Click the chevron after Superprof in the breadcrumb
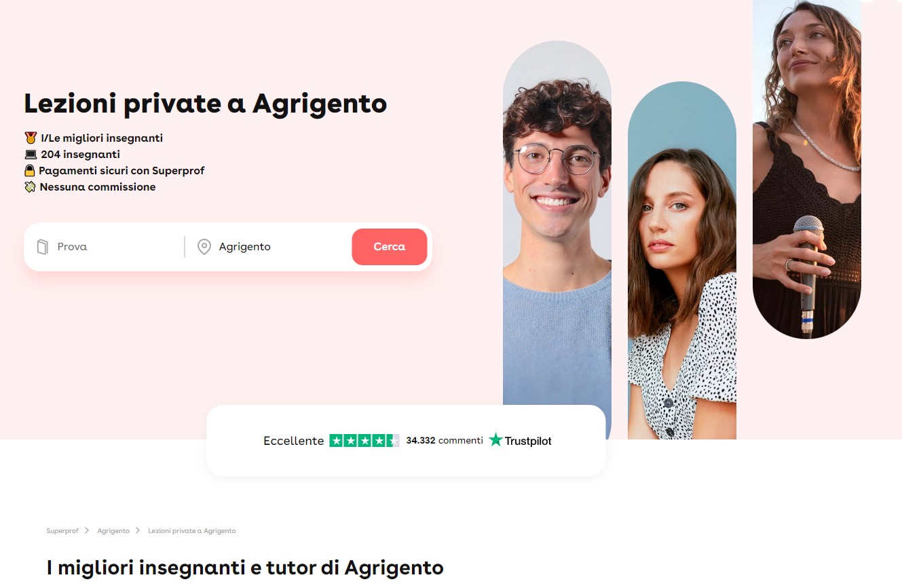The height and width of the screenshot is (588, 902). click(x=87, y=530)
